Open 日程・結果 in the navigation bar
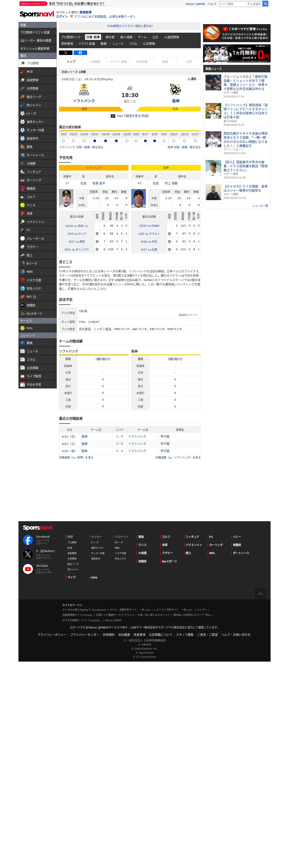This screenshot has width=289, height=868. coord(93,37)
